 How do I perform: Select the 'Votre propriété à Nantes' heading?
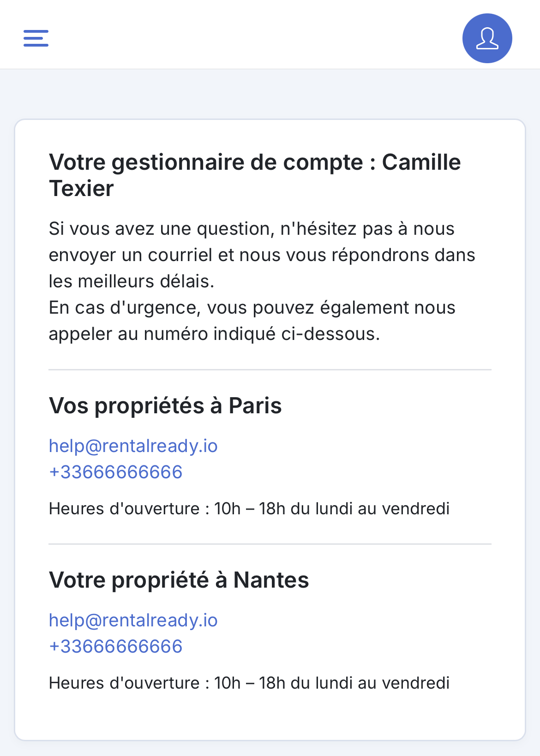(x=179, y=580)
